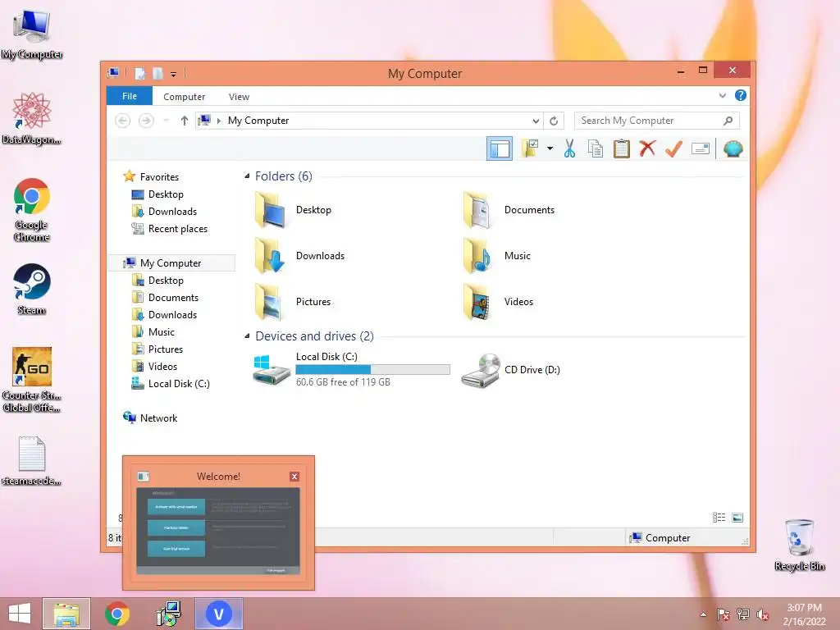
Task: Open dropdown arrow next to folder options icon
Action: pos(550,148)
